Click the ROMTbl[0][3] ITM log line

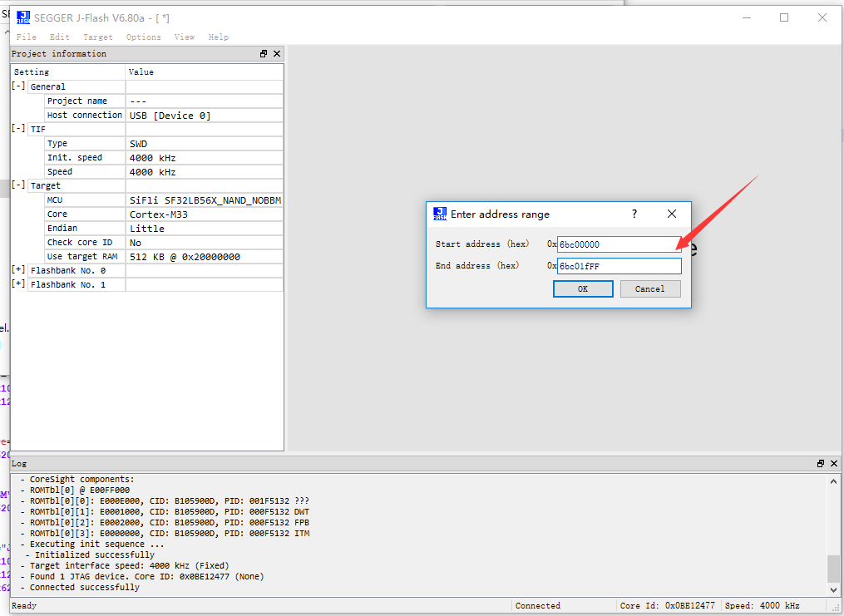tap(165, 533)
